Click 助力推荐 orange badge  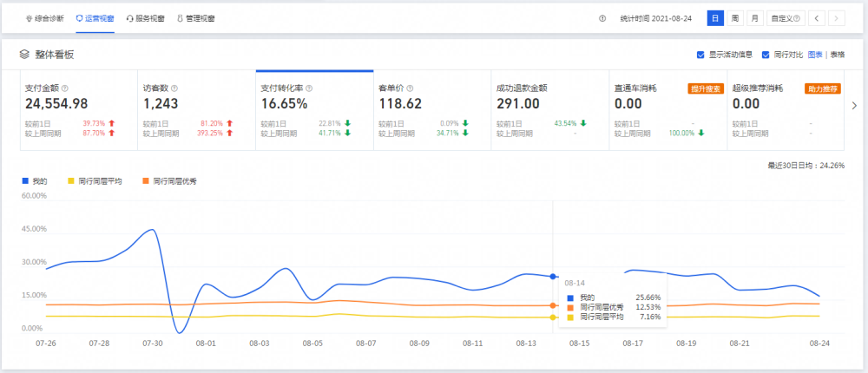click(823, 88)
